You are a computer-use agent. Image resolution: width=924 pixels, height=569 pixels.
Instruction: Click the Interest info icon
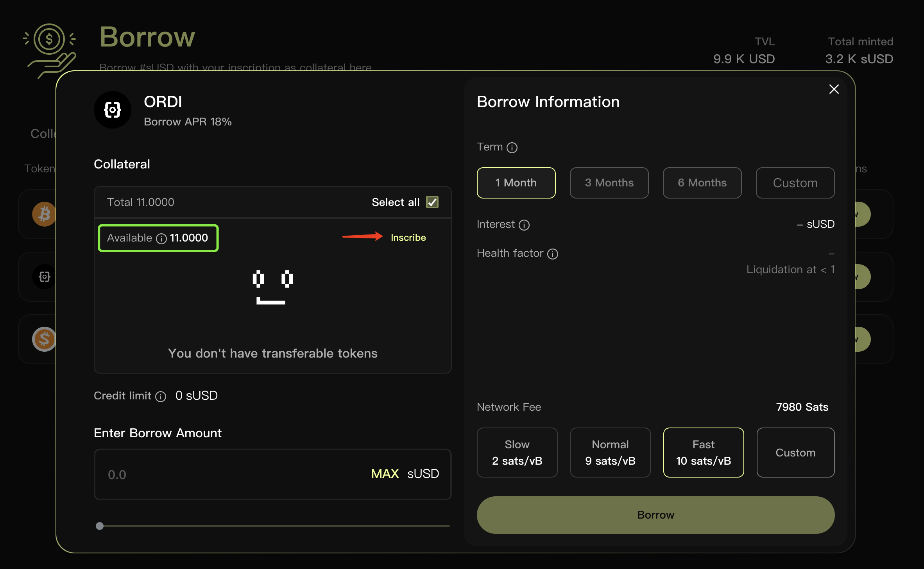(524, 225)
